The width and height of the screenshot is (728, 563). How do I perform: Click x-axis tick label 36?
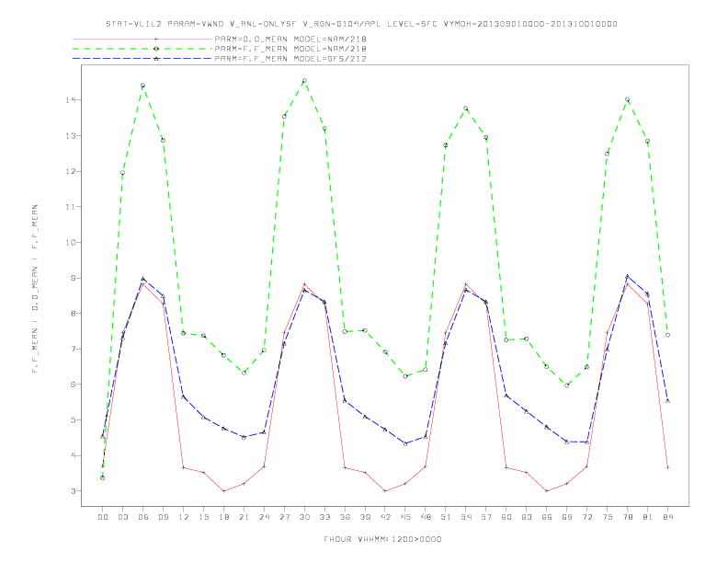click(x=345, y=517)
